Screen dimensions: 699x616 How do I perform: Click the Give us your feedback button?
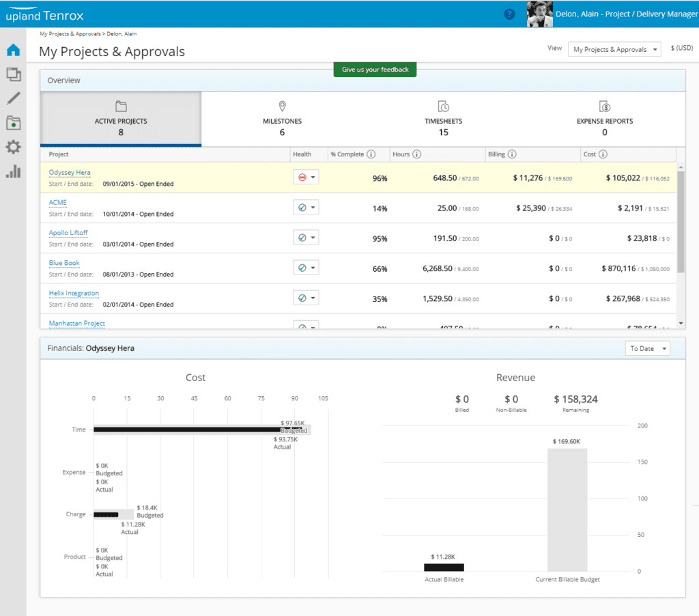(375, 69)
